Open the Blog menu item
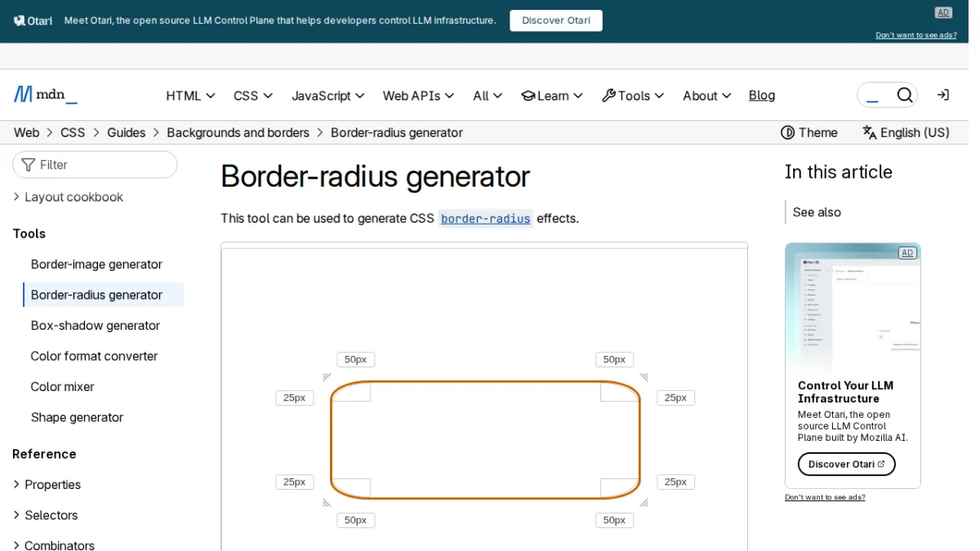The height and width of the screenshot is (551, 980). coord(761,96)
